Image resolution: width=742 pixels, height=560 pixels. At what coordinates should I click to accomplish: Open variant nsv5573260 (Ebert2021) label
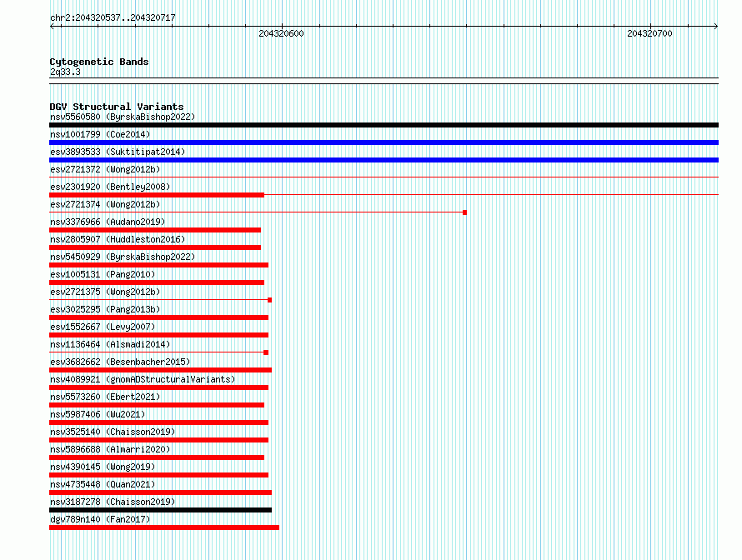pyautogui.click(x=105, y=397)
